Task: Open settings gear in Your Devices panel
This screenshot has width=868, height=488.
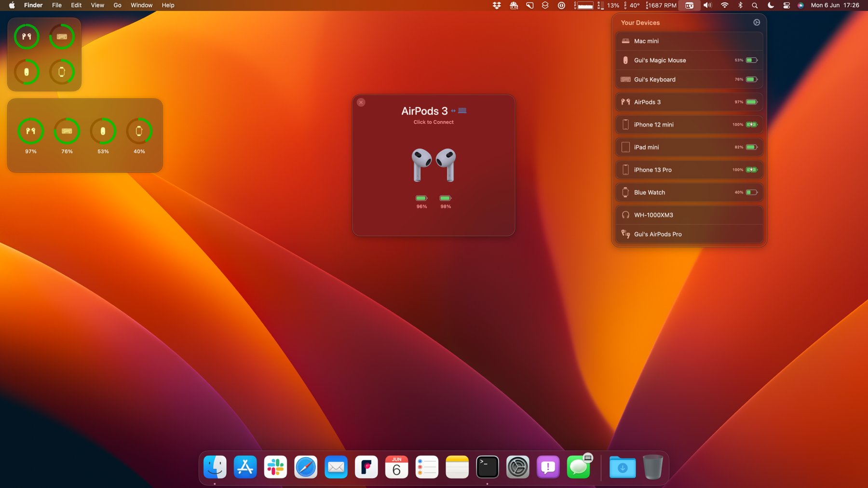Action: (x=757, y=23)
